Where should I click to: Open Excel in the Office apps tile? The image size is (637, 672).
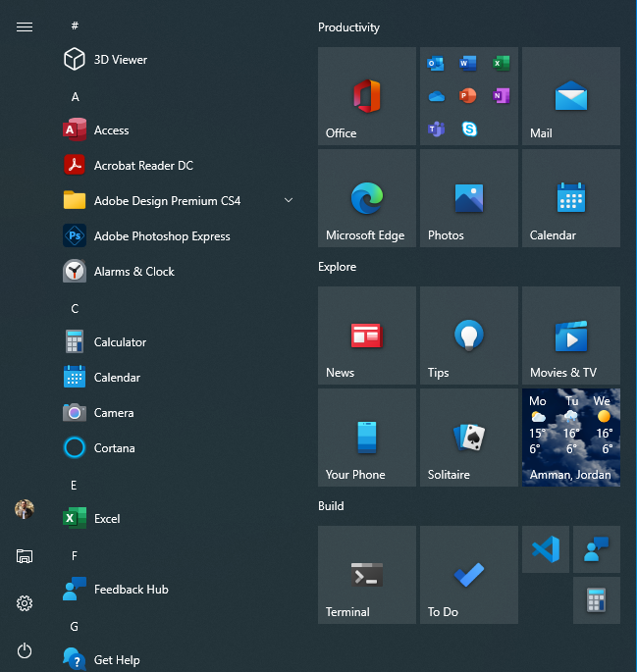pyautogui.click(x=502, y=64)
